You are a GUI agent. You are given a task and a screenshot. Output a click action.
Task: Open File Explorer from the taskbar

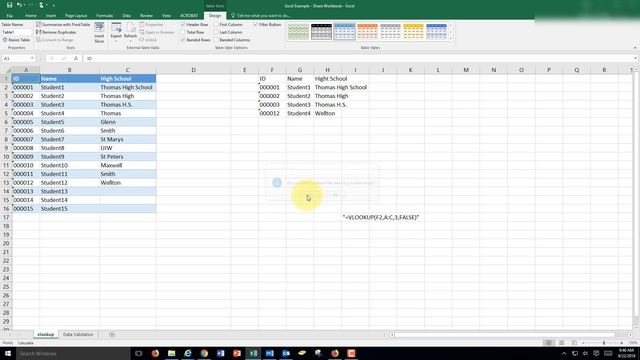click(171, 353)
